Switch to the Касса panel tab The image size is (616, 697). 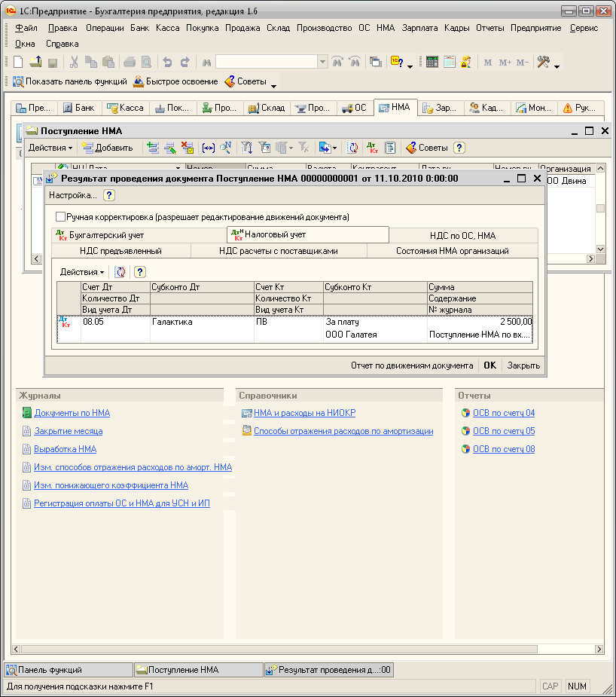125,108
